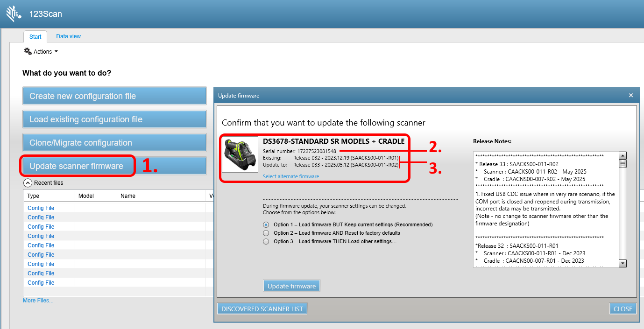644x329 pixels.
Task: Click serial number 17227523081548
Action: click(x=317, y=151)
